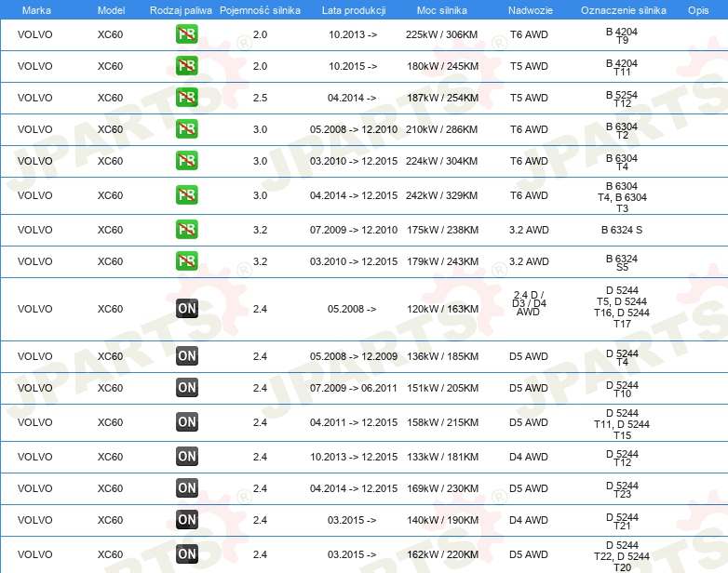Click the petrol fuel icon in the 175kW / 238KM row

(186, 229)
